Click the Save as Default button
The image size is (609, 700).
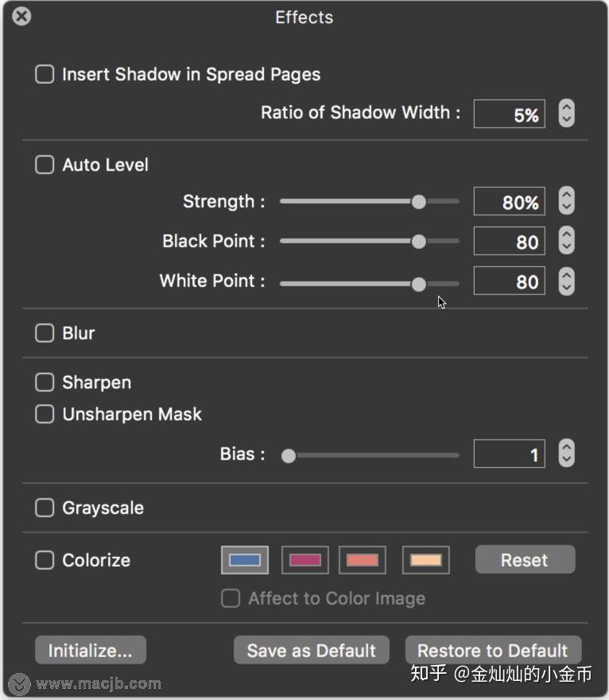click(x=311, y=651)
